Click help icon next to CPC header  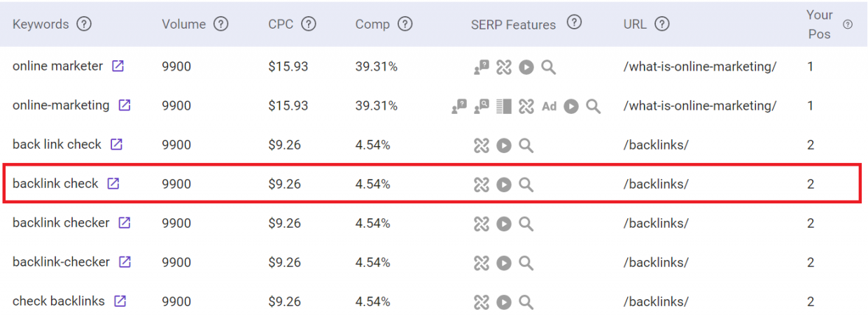(x=309, y=24)
